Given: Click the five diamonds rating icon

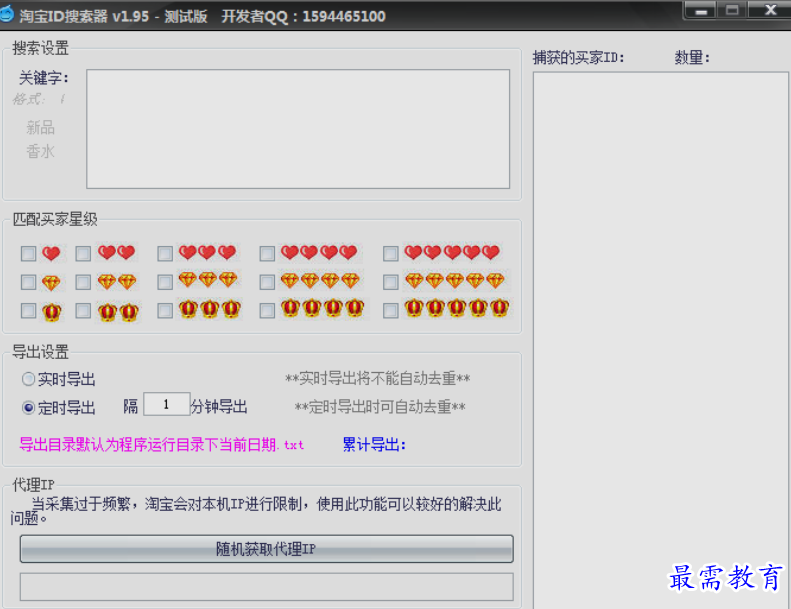Looking at the screenshot, I should (455, 281).
